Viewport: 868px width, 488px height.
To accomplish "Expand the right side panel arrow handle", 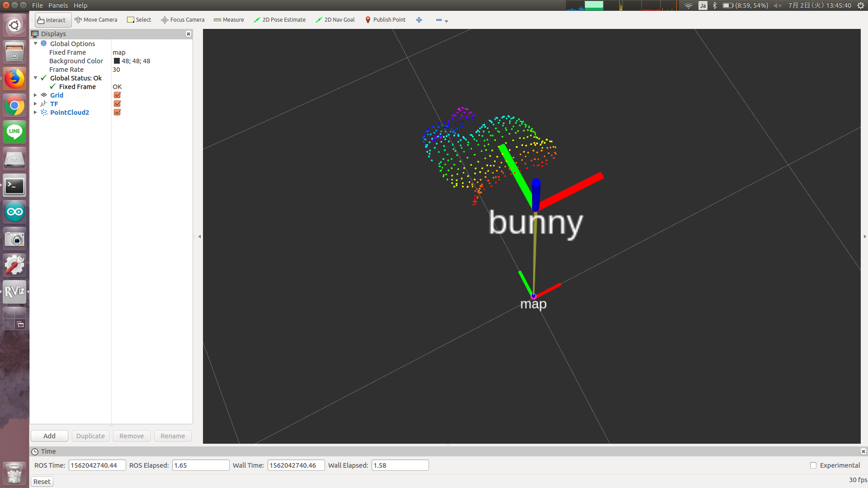I will [865, 236].
